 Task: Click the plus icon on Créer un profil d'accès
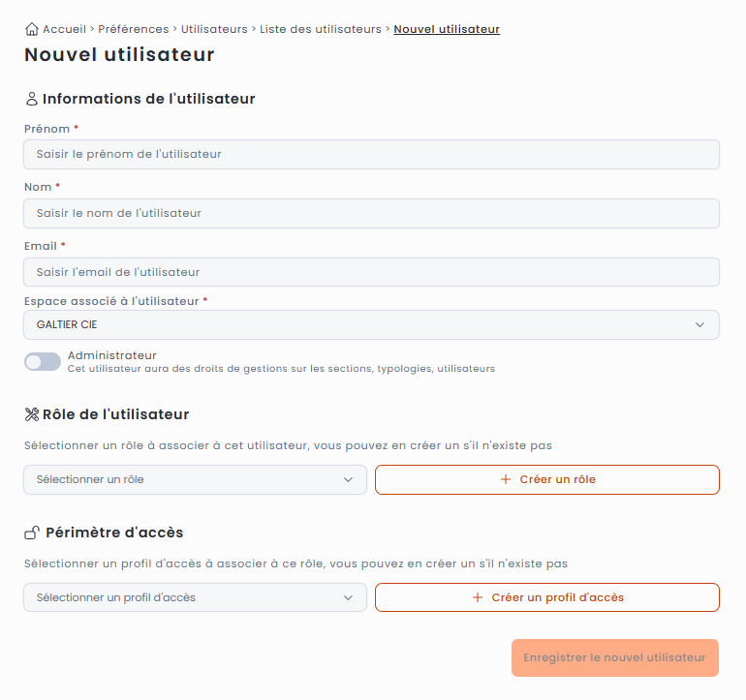(478, 597)
